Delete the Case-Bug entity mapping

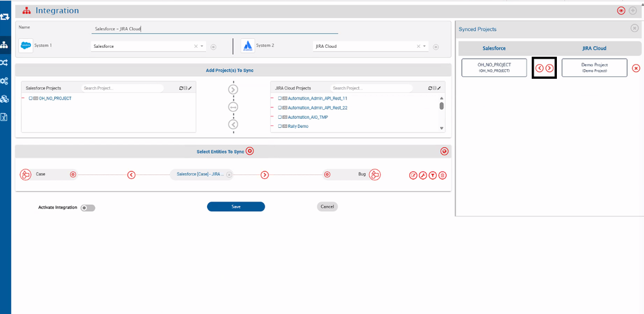coord(442,176)
